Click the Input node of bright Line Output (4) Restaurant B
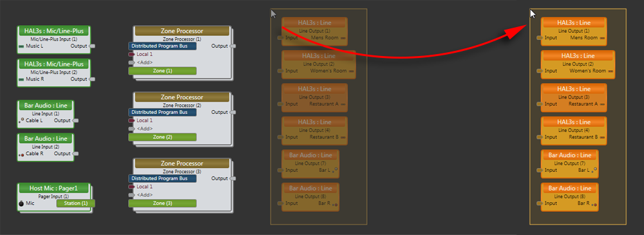The height and width of the screenshot is (235, 644). 540,137
